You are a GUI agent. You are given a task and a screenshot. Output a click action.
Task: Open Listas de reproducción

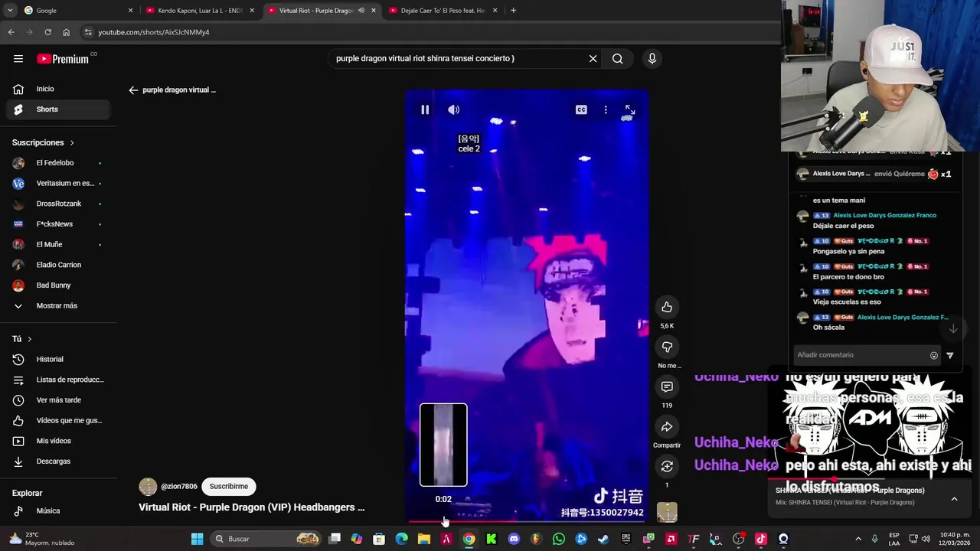[x=58, y=380]
